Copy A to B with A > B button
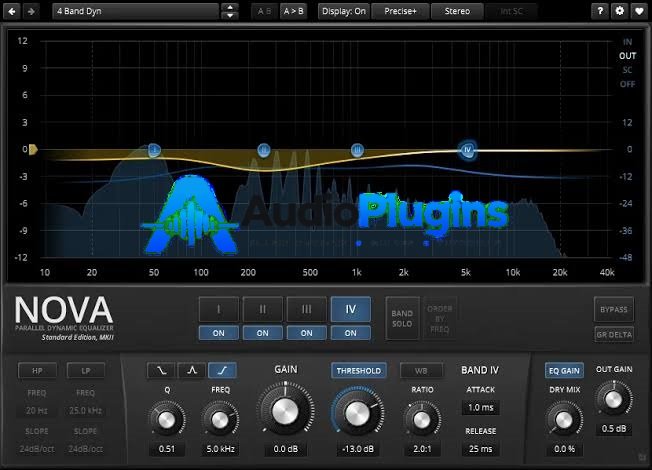 [293, 11]
